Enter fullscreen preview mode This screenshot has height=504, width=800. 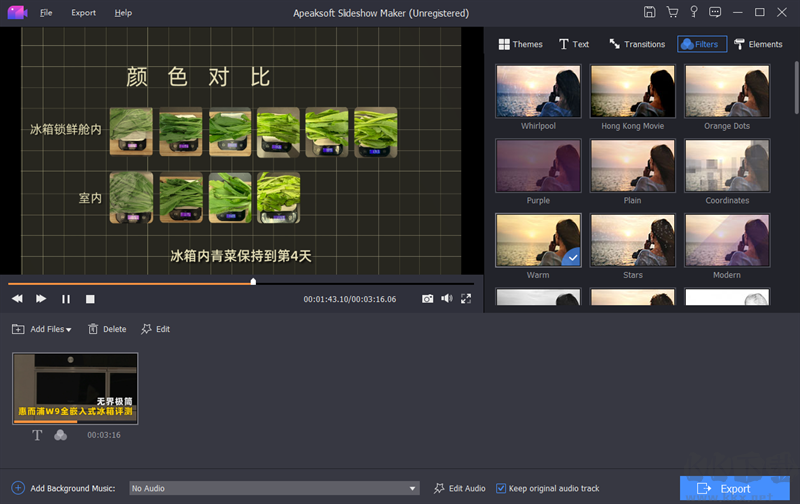tap(466, 298)
